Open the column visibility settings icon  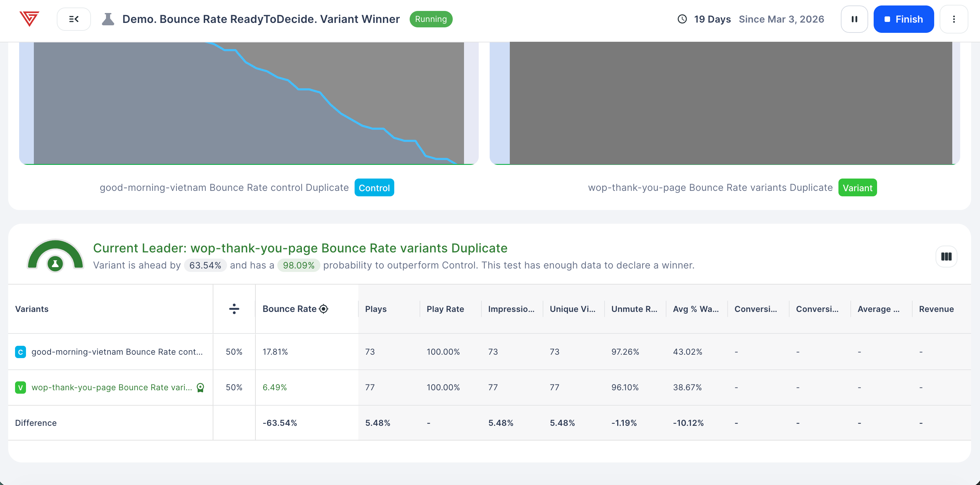click(x=946, y=257)
